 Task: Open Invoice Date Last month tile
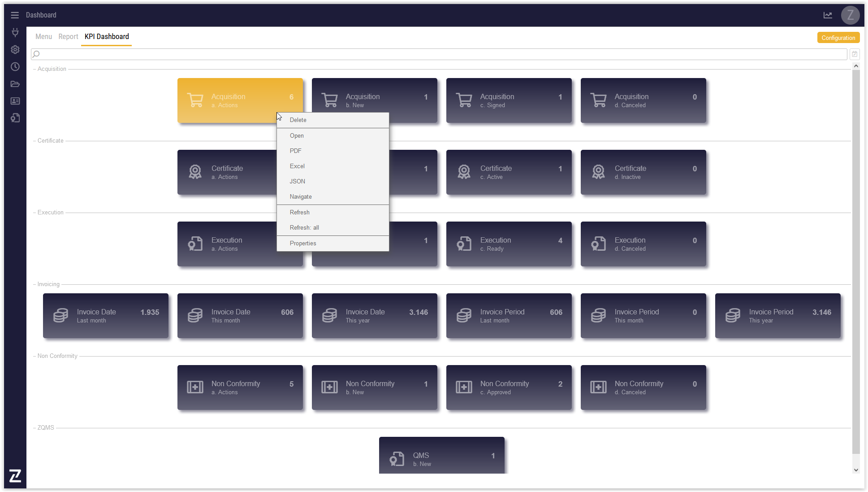(x=106, y=316)
